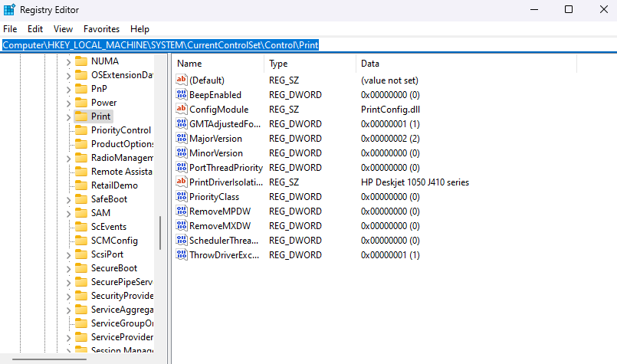The height and width of the screenshot is (364, 617).
Task: Expand the Power key
Action: (68, 103)
